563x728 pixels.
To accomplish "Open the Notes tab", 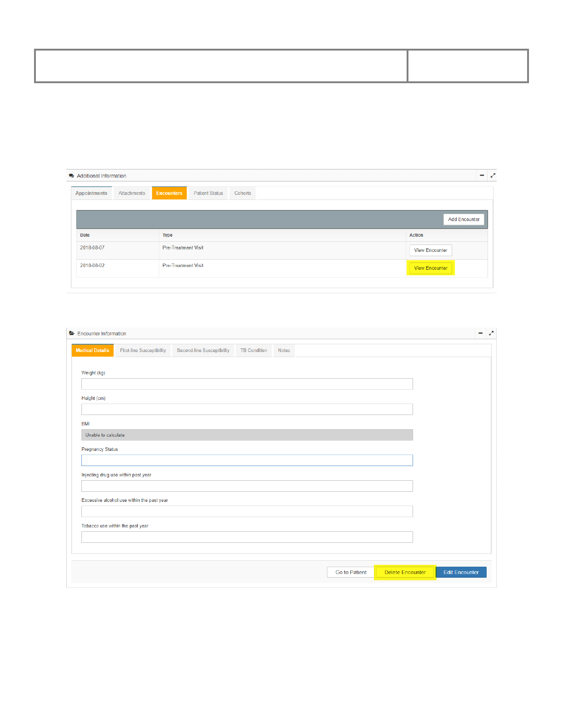I will 284,351.
